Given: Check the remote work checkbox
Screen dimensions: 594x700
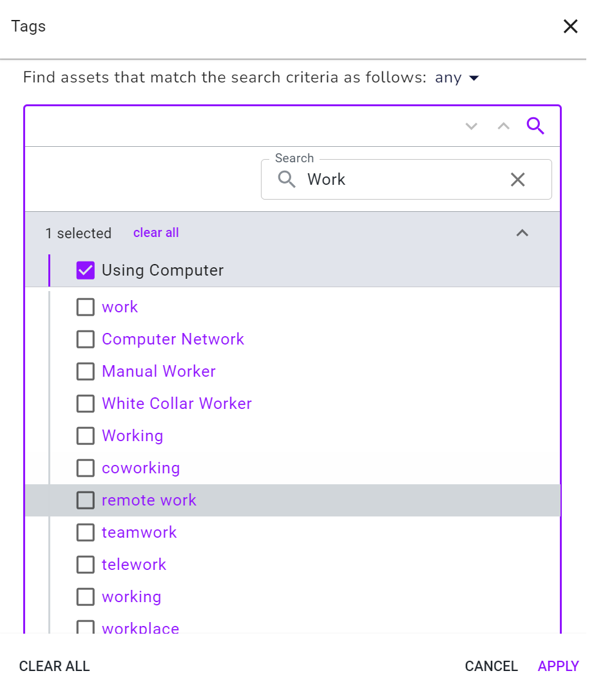Looking at the screenshot, I should (x=85, y=500).
